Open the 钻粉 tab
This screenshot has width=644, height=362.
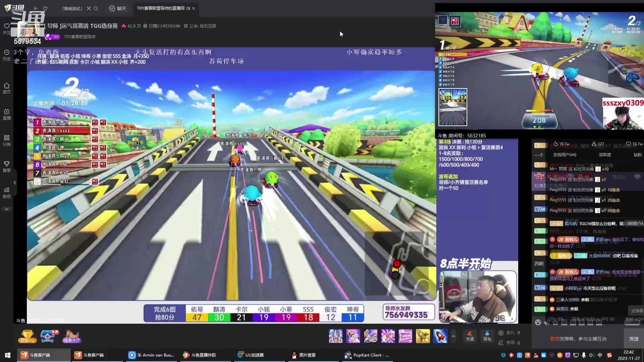(638, 155)
